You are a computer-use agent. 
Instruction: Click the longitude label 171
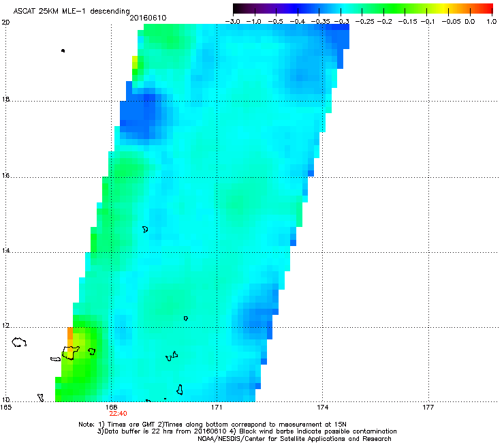click(x=217, y=408)
